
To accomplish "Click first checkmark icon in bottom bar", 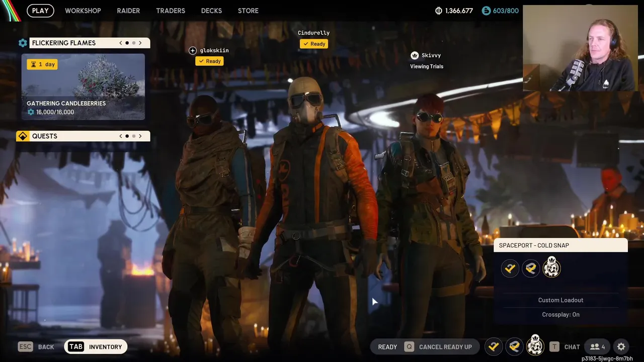I will 494,346.
